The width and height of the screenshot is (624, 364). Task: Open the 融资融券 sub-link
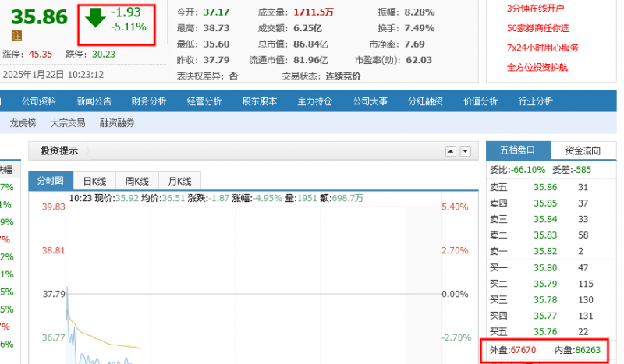pyautogui.click(x=117, y=123)
